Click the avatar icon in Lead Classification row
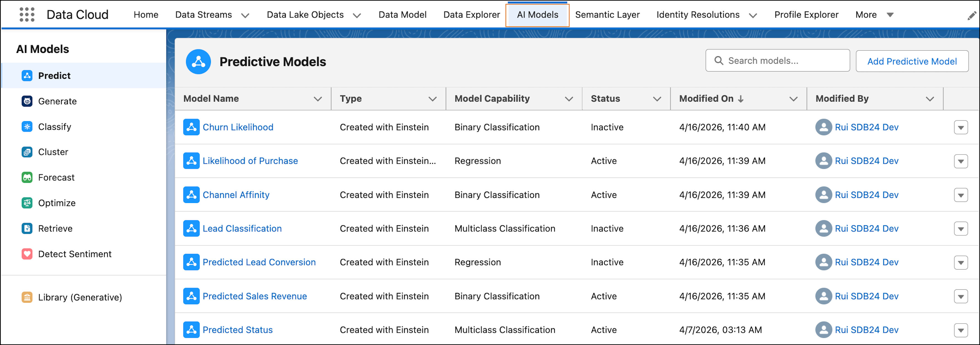 pos(824,229)
